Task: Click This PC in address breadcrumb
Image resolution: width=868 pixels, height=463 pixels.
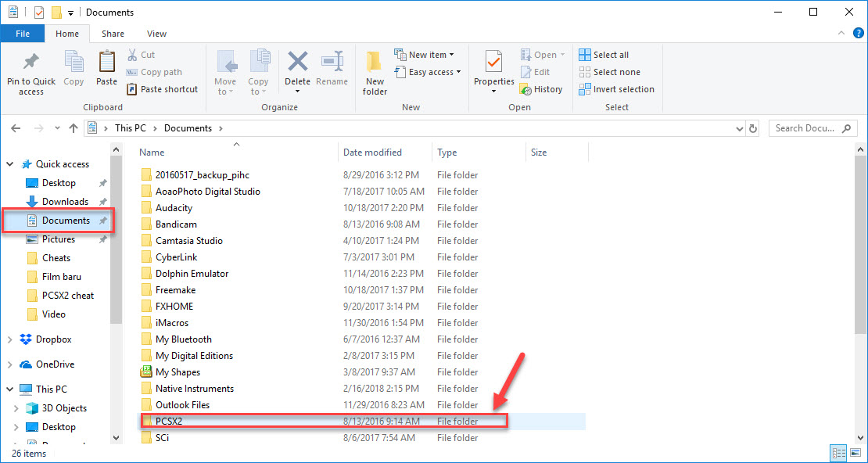Action: click(x=131, y=128)
